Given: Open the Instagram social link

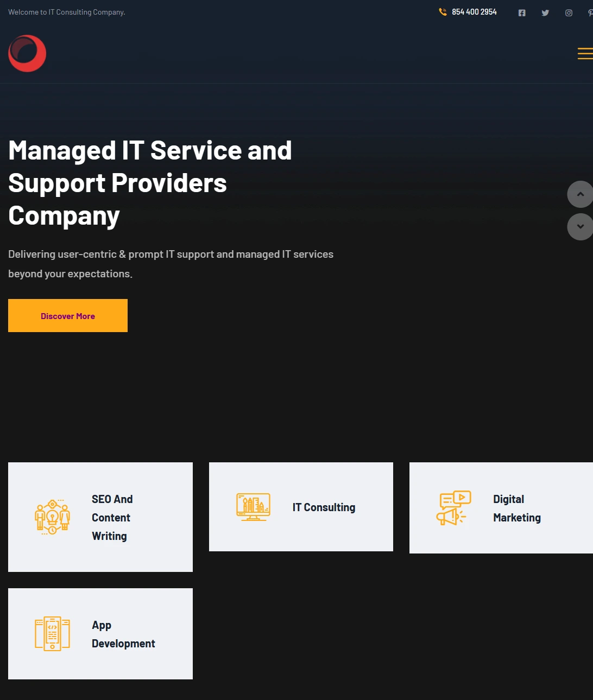Looking at the screenshot, I should [569, 12].
